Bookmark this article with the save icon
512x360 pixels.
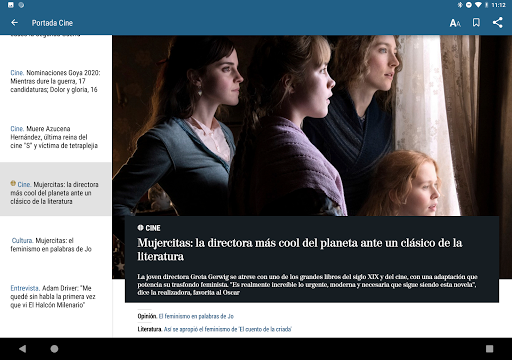coord(476,23)
